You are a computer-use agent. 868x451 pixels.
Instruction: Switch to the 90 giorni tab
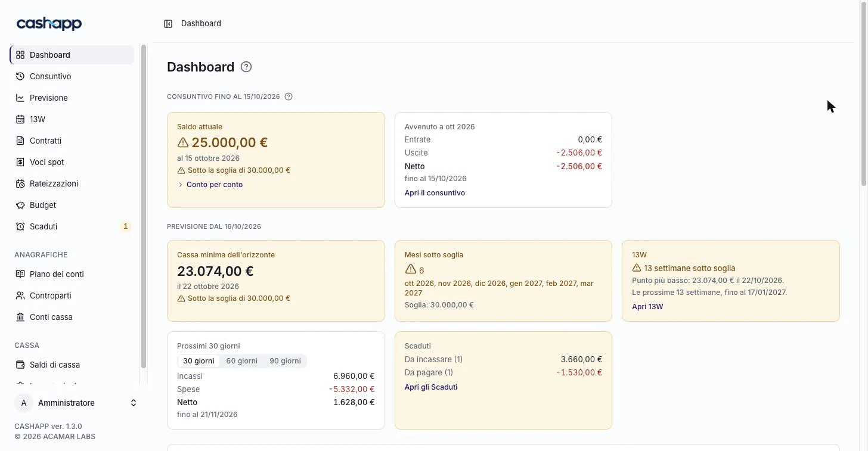(x=285, y=361)
